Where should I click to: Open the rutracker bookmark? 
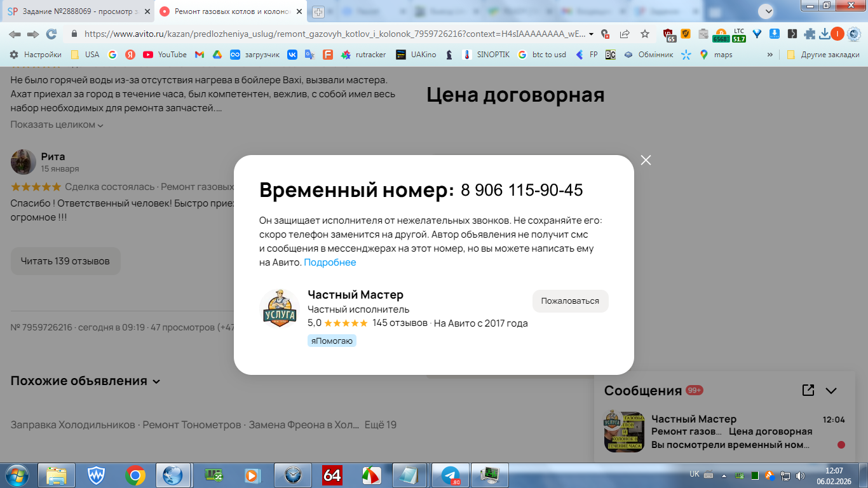pos(363,55)
